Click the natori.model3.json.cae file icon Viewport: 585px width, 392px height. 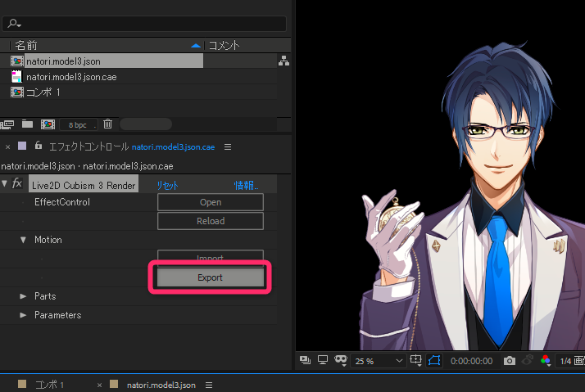point(16,77)
